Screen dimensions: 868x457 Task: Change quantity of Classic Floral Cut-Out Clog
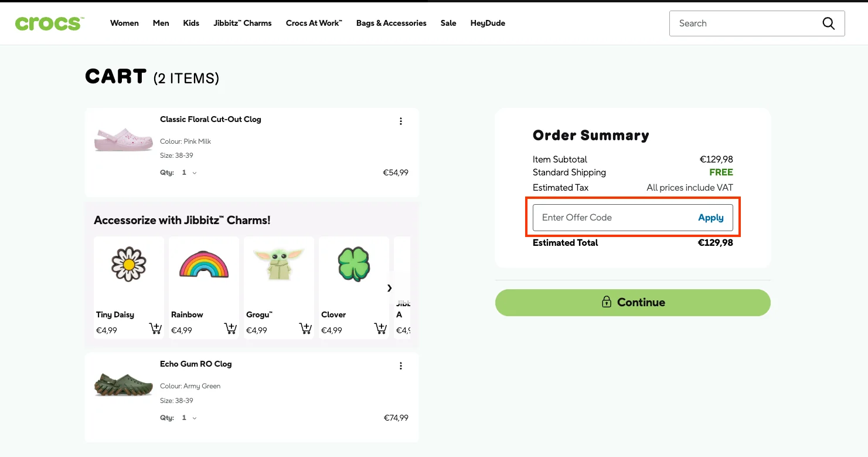pyautogui.click(x=189, y=173)
